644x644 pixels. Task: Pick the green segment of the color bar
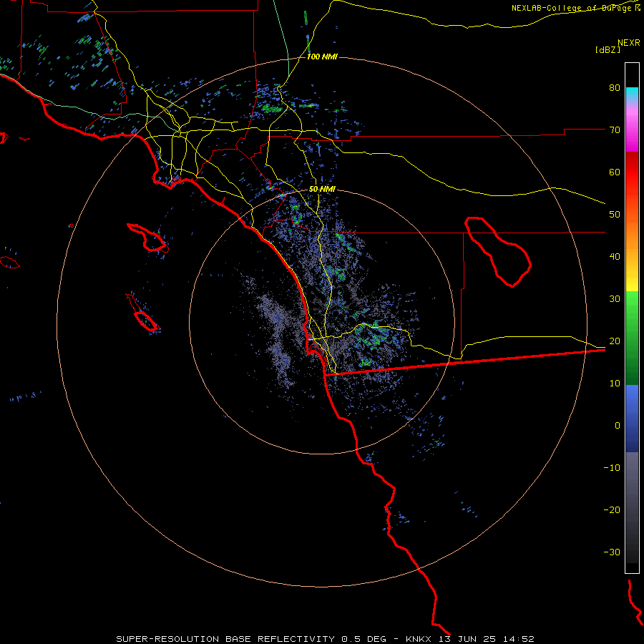632,338
